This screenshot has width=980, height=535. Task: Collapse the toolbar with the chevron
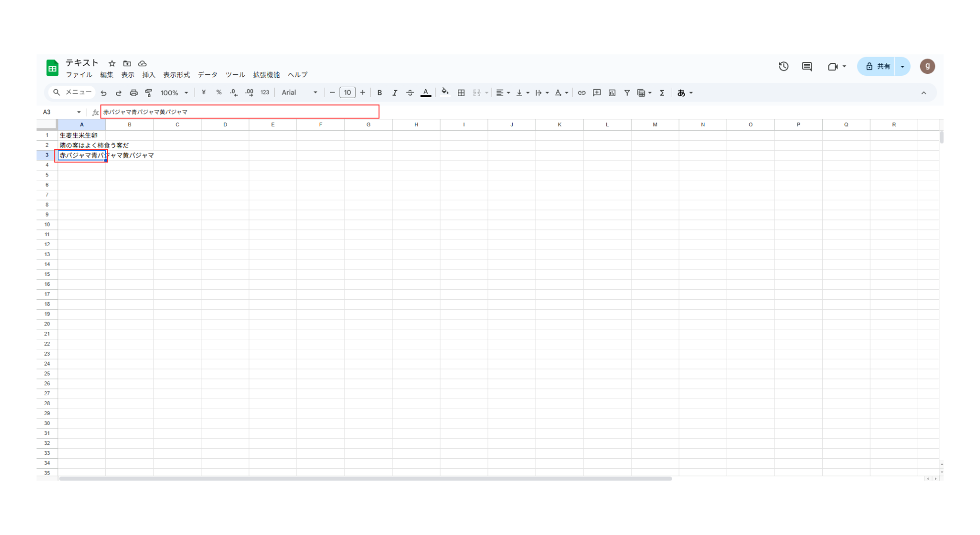tap(924, 93)
